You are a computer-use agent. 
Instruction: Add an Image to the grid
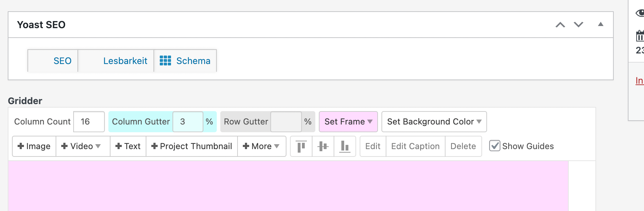click(x=34, y=146)
